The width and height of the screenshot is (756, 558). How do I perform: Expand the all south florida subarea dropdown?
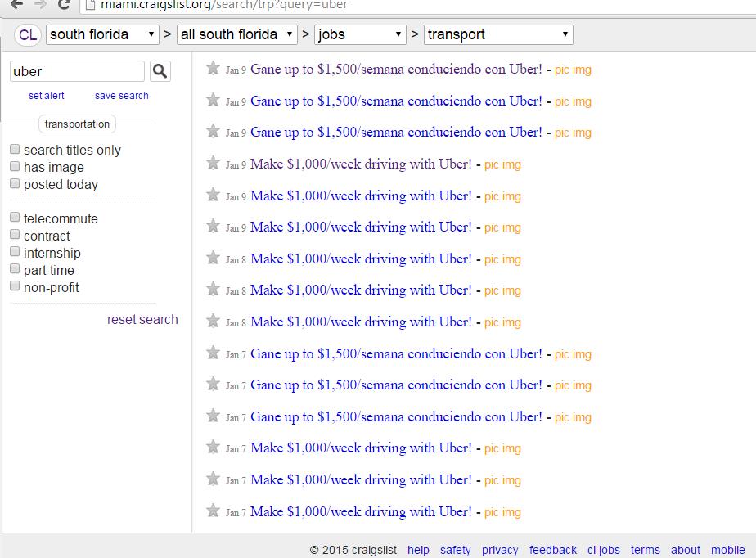click(236, 34)
